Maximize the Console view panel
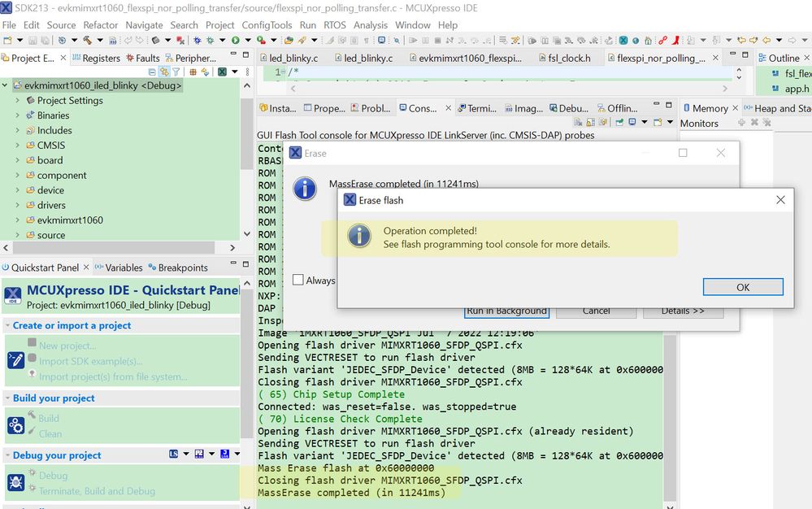 (x=669, y=105)
